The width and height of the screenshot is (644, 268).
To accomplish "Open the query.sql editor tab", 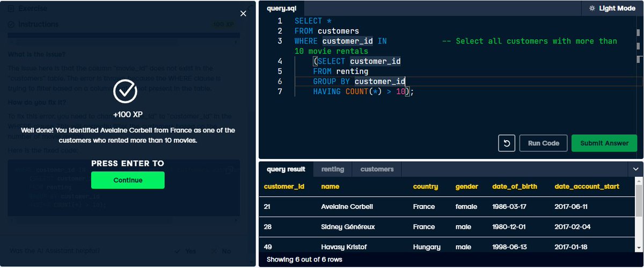I will 283,8.
